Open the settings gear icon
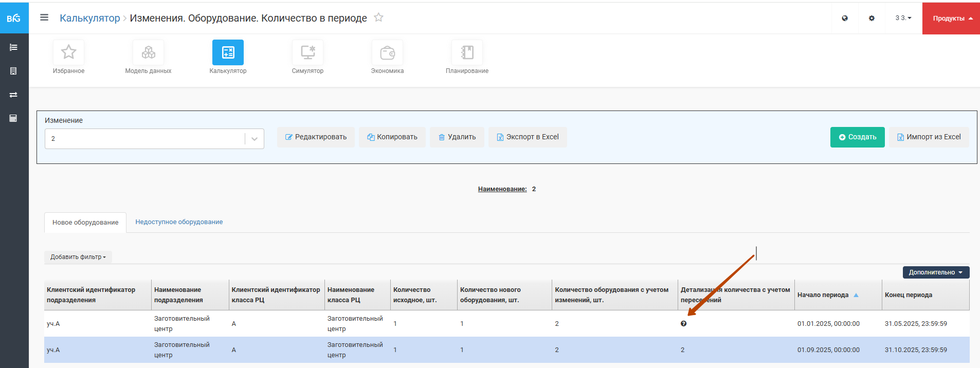980x368 pixels. (x=872, y=18)
